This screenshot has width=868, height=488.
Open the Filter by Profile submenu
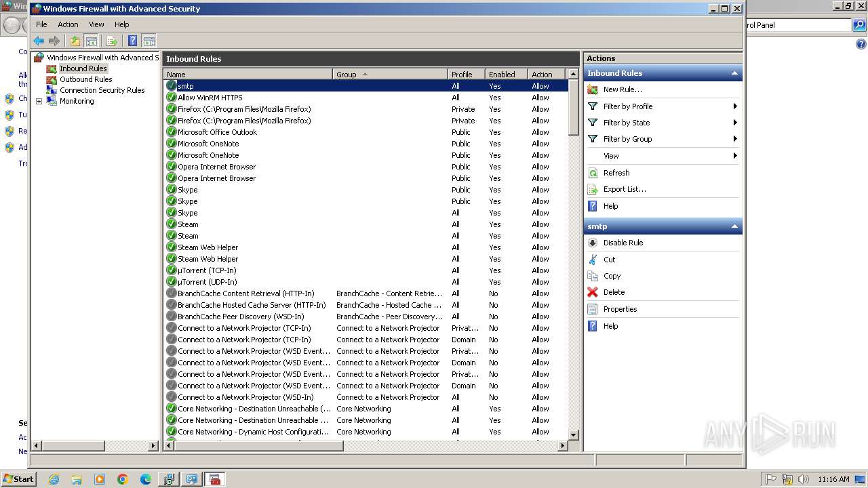pyautogui.click(x=663, y=106)
